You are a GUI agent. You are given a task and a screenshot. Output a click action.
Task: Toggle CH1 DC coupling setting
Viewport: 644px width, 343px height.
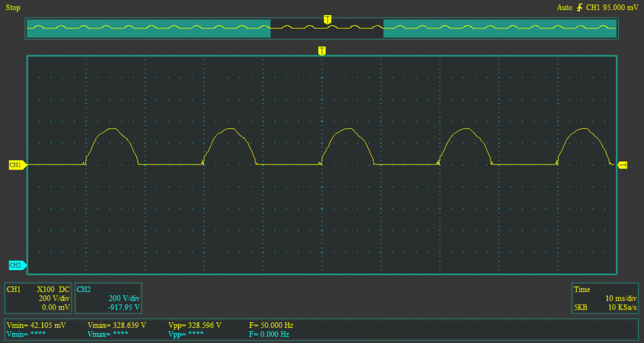point(63,290)
